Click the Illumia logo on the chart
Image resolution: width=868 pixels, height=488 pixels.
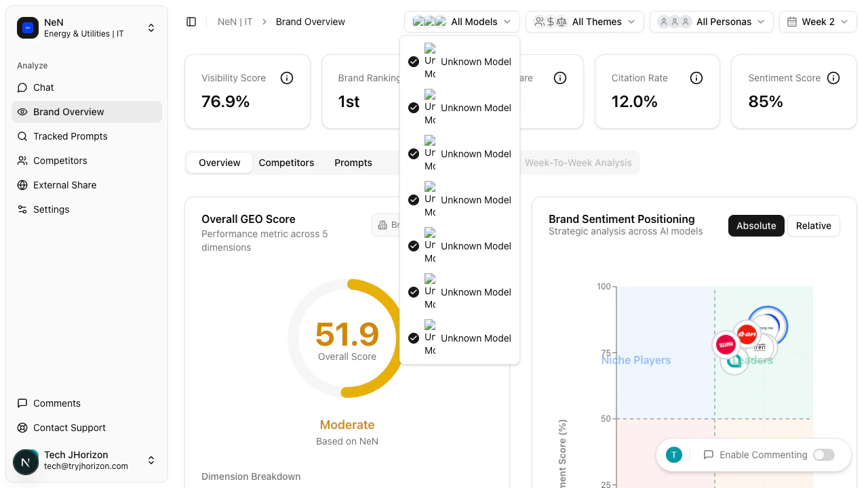coord(726,344)
